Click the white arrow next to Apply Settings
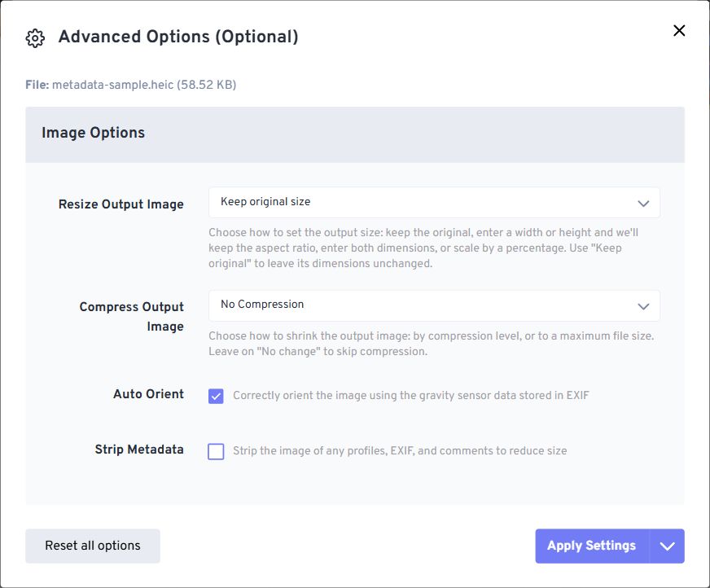Image resolution: width=710 pixels, height=588 pixels. tap(667, 546)
